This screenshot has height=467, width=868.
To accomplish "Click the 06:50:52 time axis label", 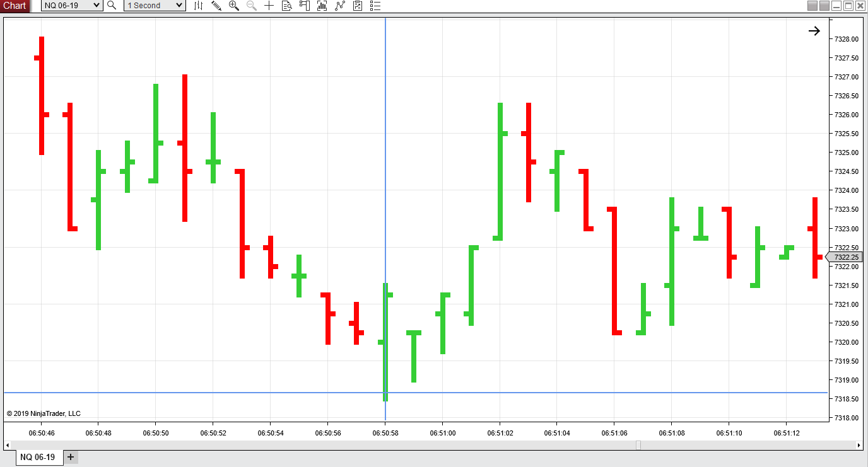I will pyautogui.click(x=213, y=433).
